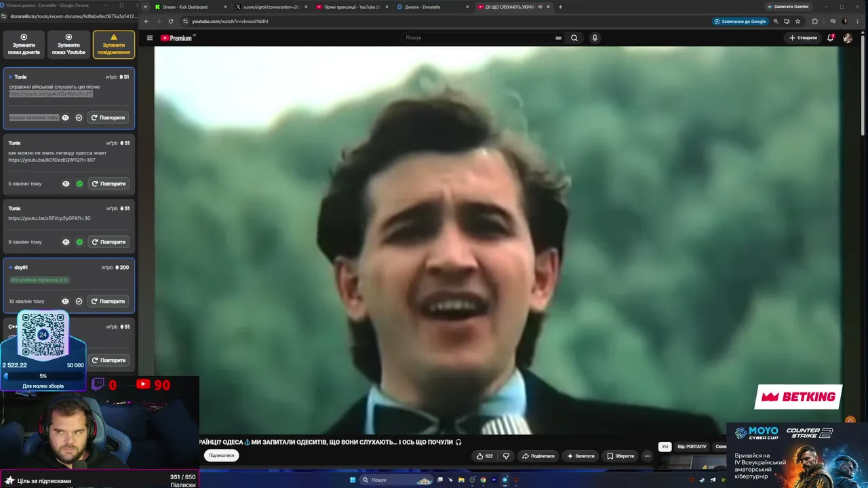868x488 pixels.
Task: Go back in browser history
Action: tap(146, 21)
